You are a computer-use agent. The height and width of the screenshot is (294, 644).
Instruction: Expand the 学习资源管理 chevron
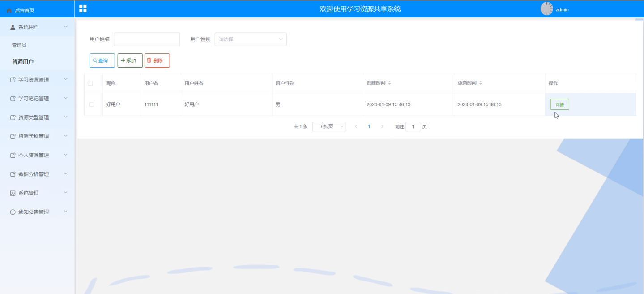(66, 79)
